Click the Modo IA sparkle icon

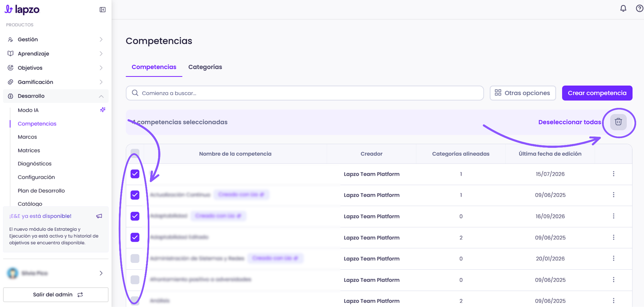click(x=103, y=110)
